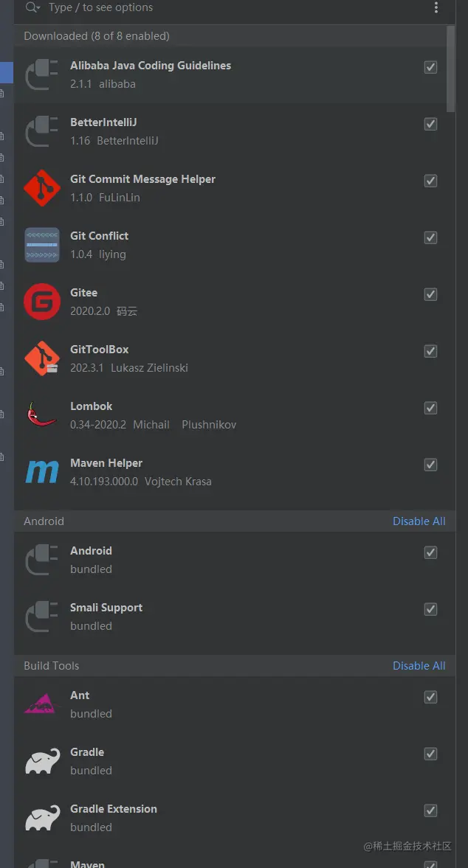Select the Gitee plugin name
This screenshot has height=868, width=468.
(83, 292)
